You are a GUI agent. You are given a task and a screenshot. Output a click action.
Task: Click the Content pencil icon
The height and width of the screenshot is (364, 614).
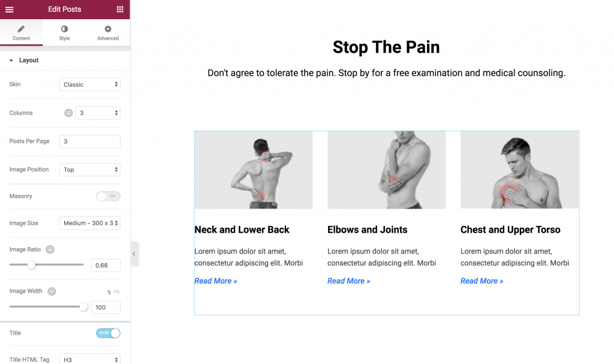(x=21, y=29)
